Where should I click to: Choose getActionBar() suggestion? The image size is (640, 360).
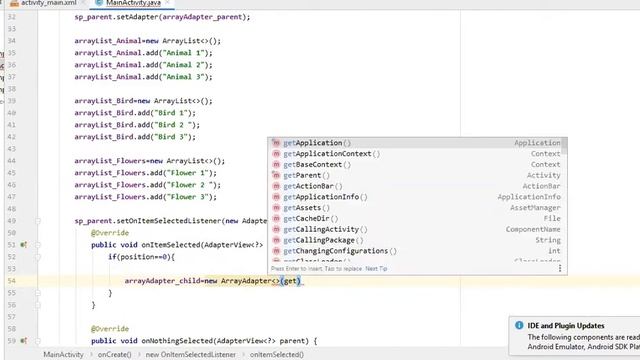pos(416,186)
